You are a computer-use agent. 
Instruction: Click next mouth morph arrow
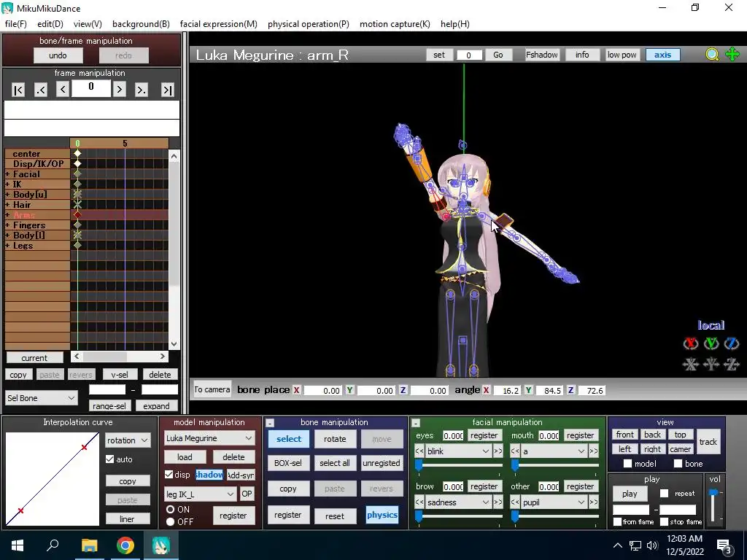(x=594, y=451)
